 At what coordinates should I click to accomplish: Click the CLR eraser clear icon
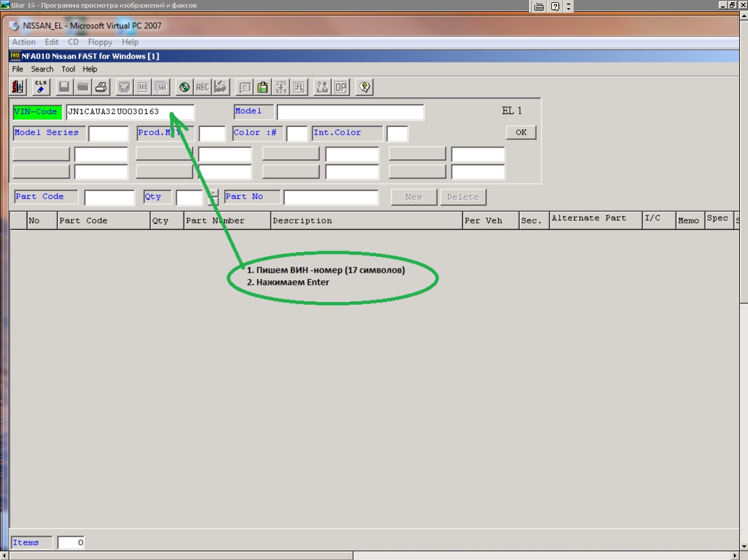pos(41,87)
